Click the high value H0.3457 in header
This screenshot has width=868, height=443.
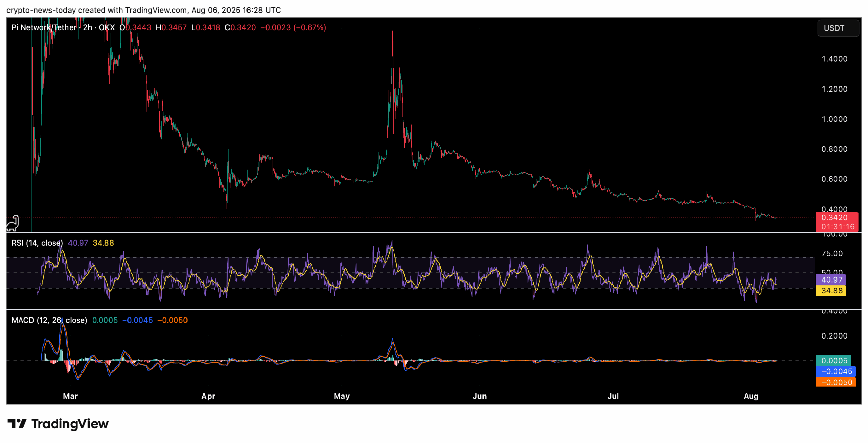click(x=171, y=27)
